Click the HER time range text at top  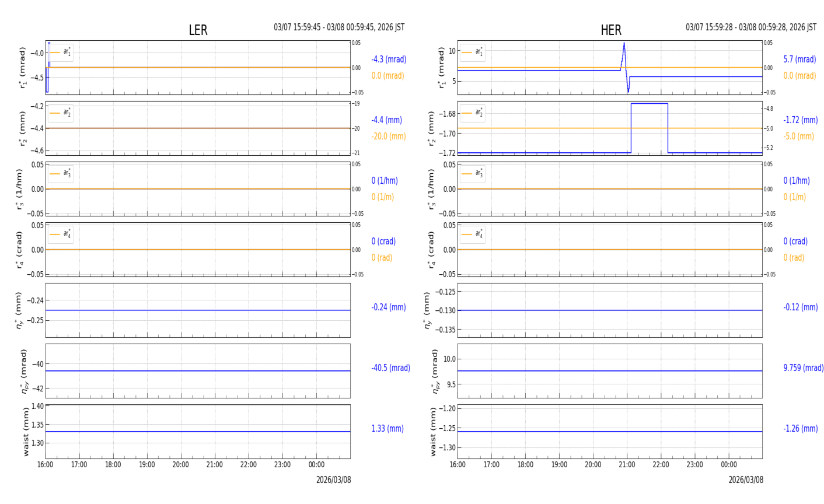coord(750,27)
